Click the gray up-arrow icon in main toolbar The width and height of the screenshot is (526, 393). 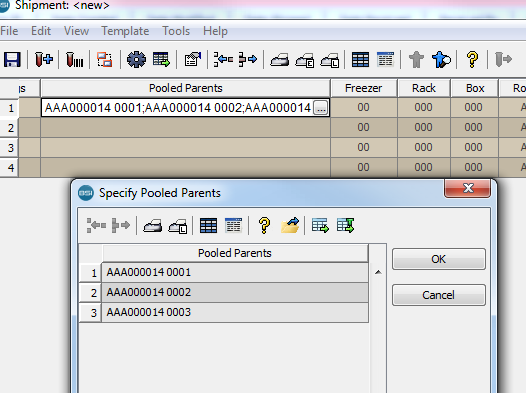tap(416, 60)
